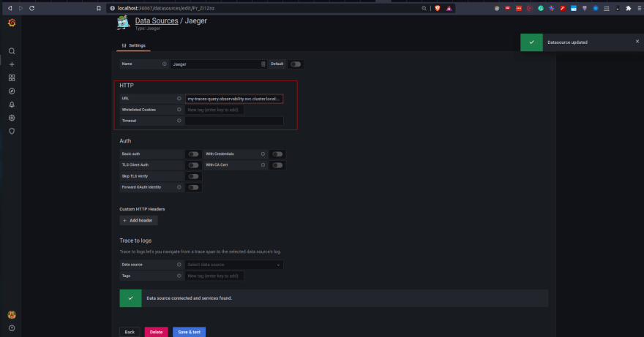Open the user avatar in sidebar
The image size is (644, 337).
coord(12,315)
